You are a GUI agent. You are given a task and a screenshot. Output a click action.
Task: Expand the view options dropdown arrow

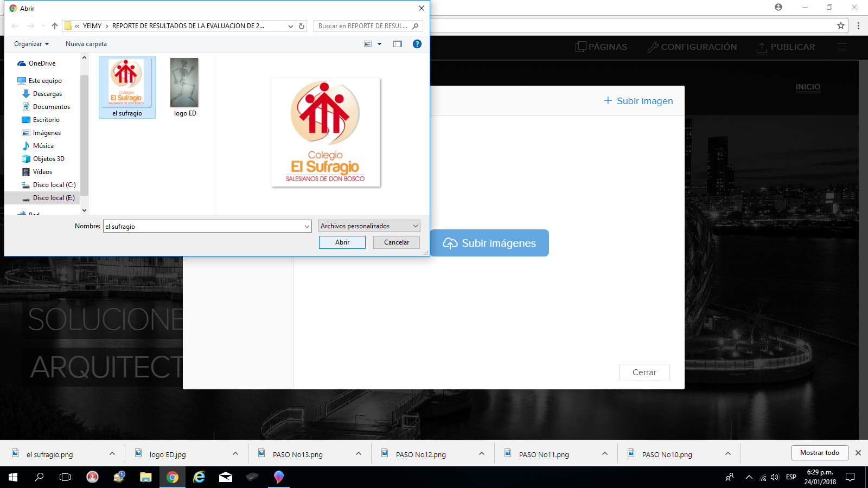pyautogui.click(x=379, y=44)
